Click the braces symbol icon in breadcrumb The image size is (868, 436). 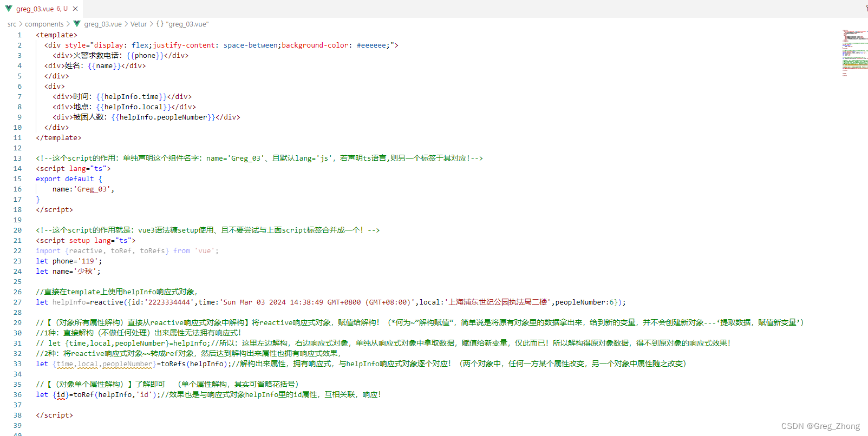coord(160,24)
